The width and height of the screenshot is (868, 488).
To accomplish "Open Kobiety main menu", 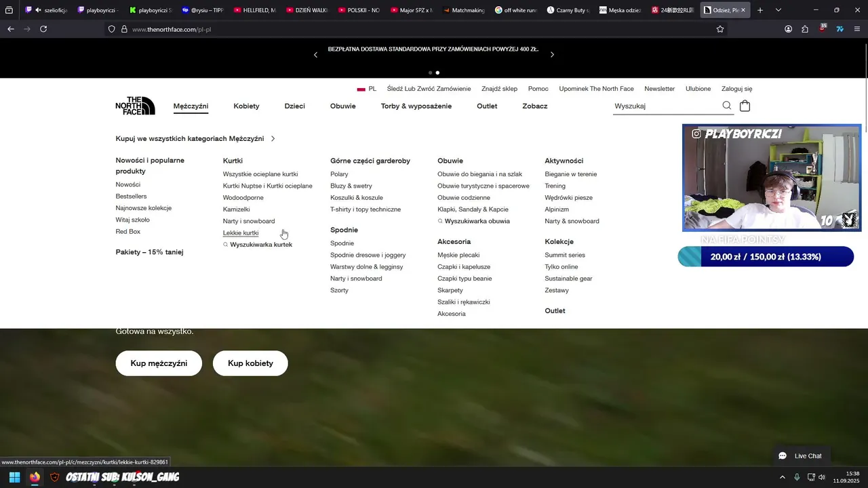I will pos(246,106).
